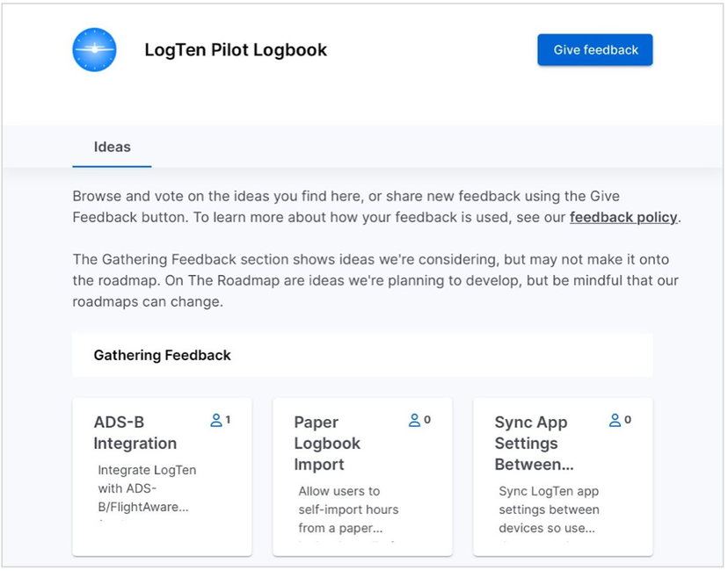The image size is (728, 571).
Task: Click the vote count 0 on Sync App Settings
Action: coord(628,420)
